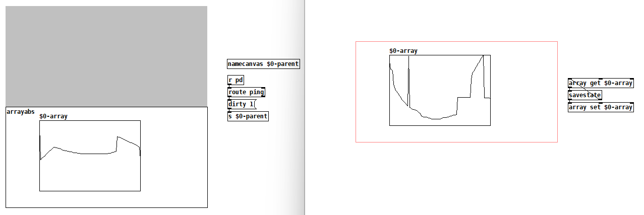Select the arrayabs abstraction title text
Screen dimensions: 644x215
tap(21, 112)
